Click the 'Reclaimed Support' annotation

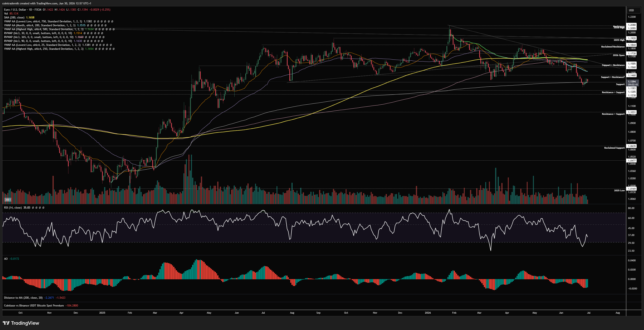point(614,148)
